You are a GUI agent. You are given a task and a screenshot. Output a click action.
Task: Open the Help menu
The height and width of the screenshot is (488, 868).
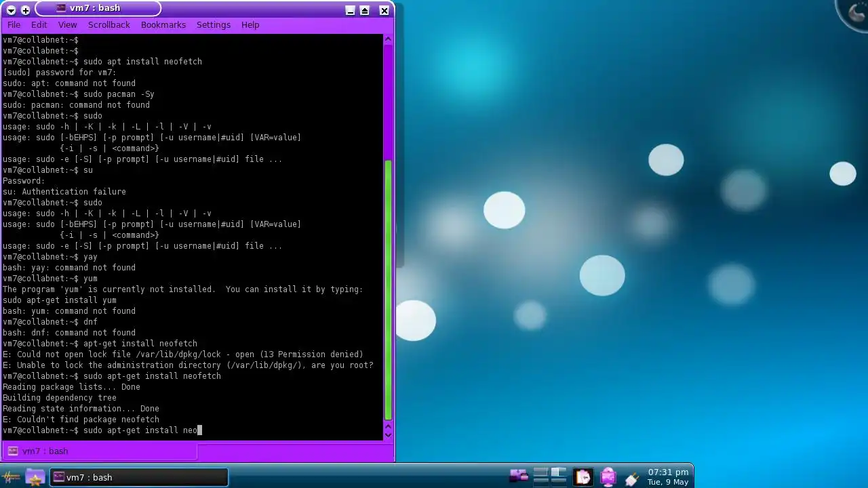pos(250,24)
